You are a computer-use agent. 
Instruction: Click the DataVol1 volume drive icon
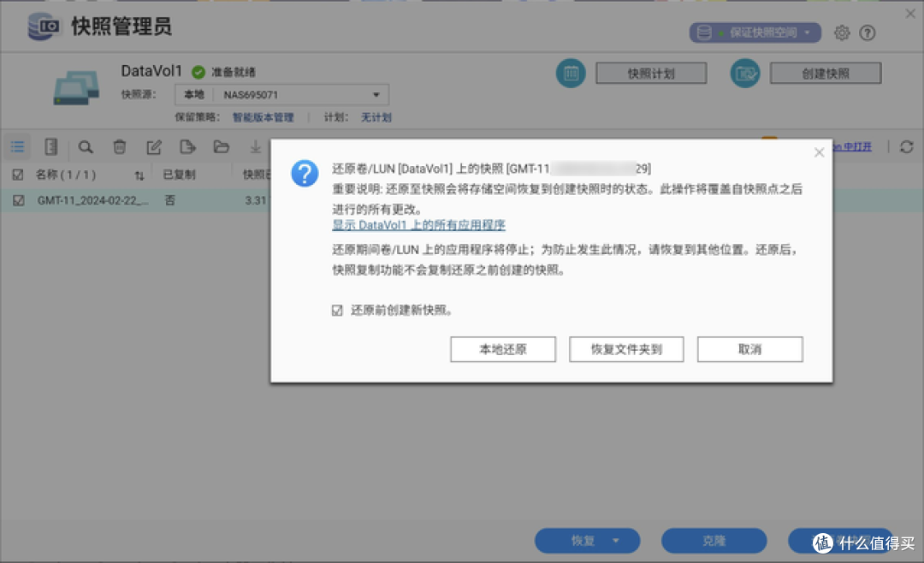(x=76, y=88)
